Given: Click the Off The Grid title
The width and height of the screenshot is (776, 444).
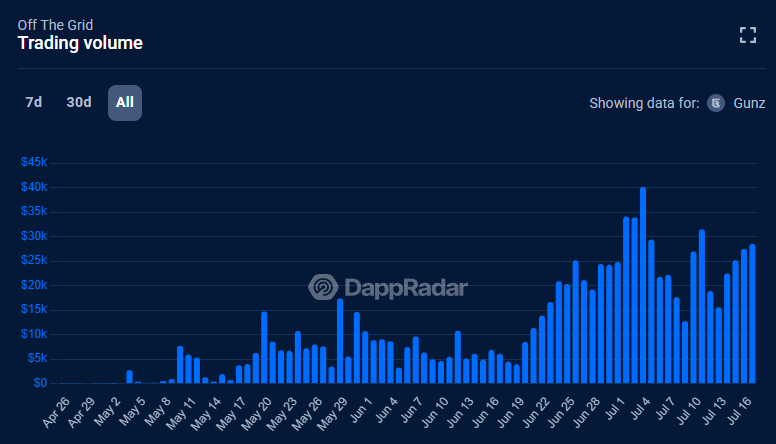Looking at the screenshot, I should [55, 25].
